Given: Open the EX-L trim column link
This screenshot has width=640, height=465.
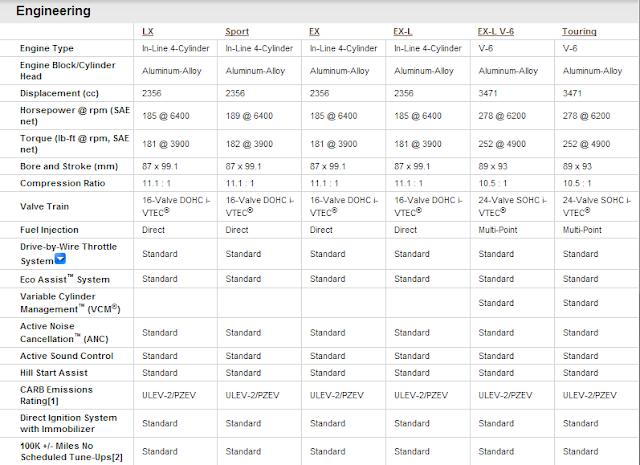Looking at the screenshot, I should tap(403, 31).
